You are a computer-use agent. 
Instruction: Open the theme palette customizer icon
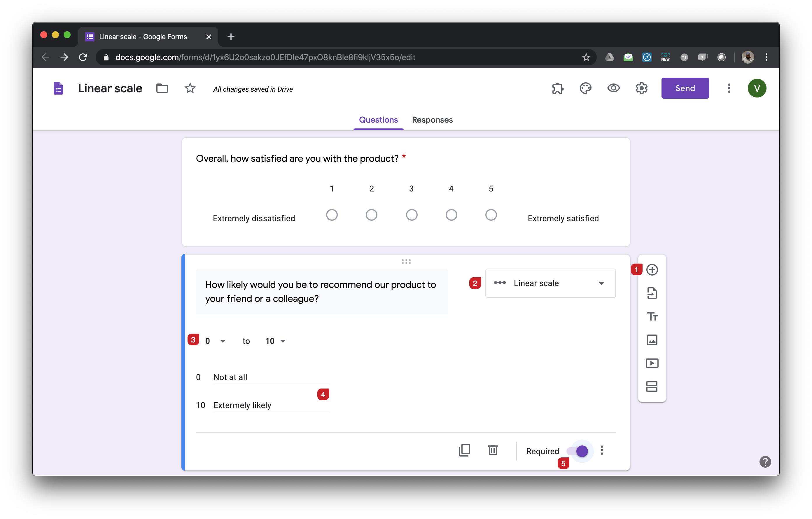coord(585,88)
